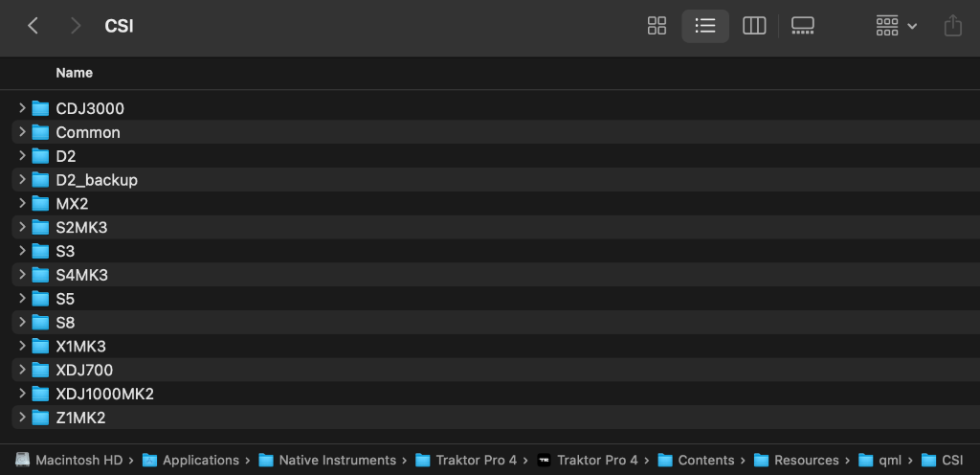Expand the XDJ700 folder
The height and width of the screenshot is (475, 980).
point(22,370)
